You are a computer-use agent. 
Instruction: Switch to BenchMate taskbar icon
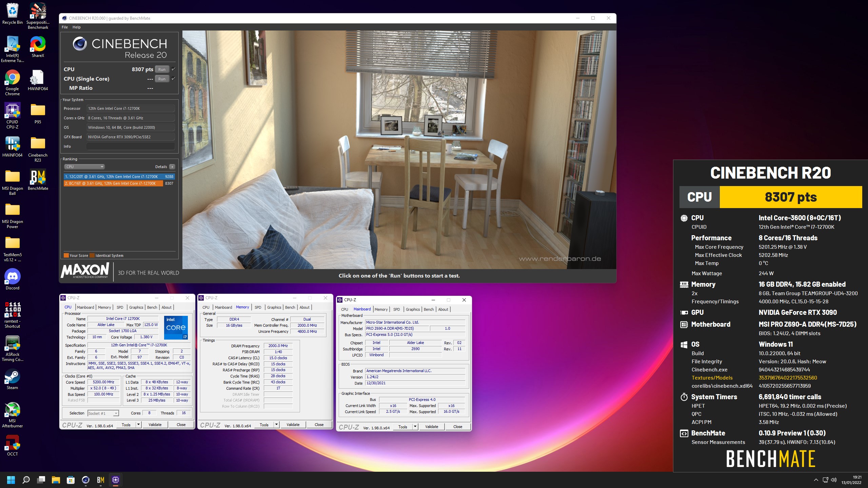click(x=101, y=480)
